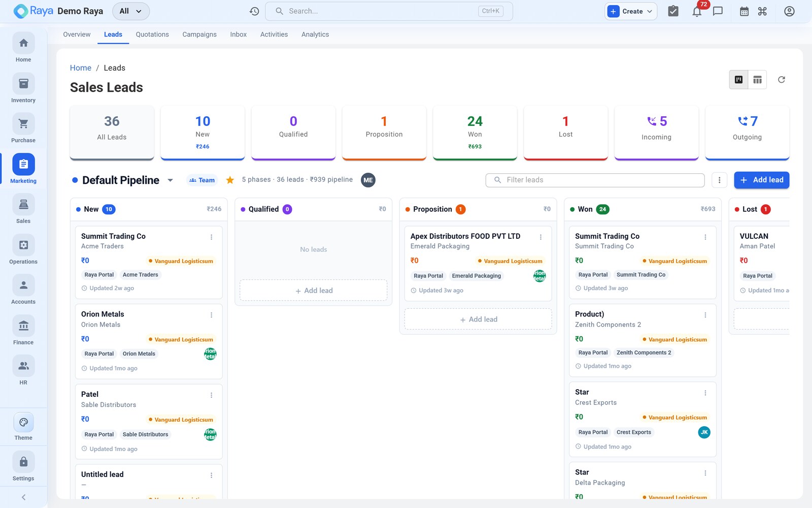The height and width of the screenshot is (508, 812).
Task: Filter by New leads stat card
Action: click(202, 132)
